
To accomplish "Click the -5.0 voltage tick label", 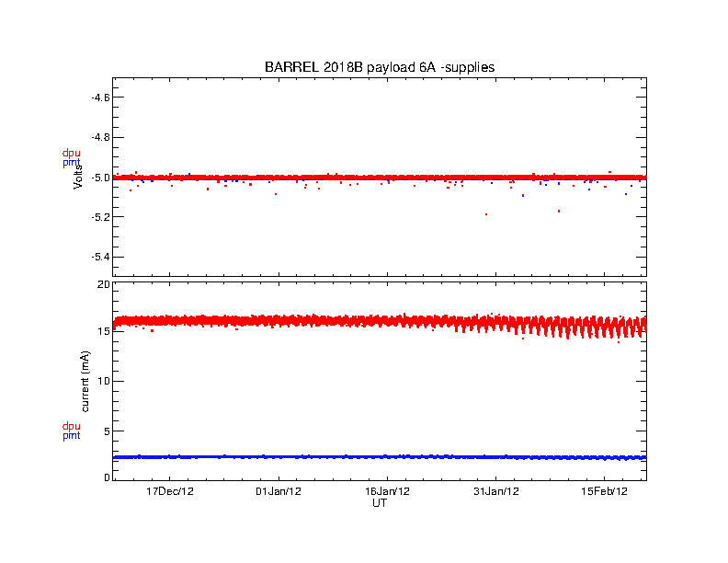I will coord(101,178).
